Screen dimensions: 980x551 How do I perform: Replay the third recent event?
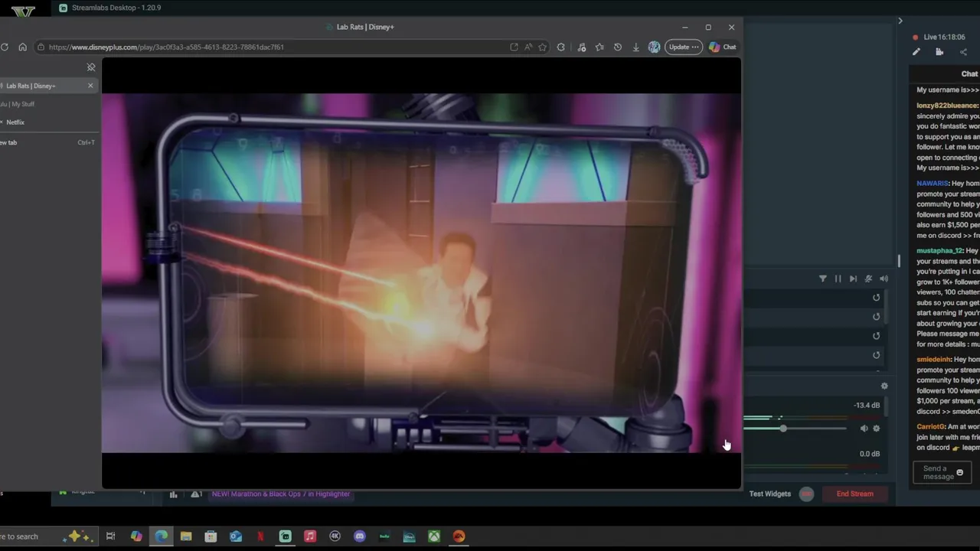point(877,336)
